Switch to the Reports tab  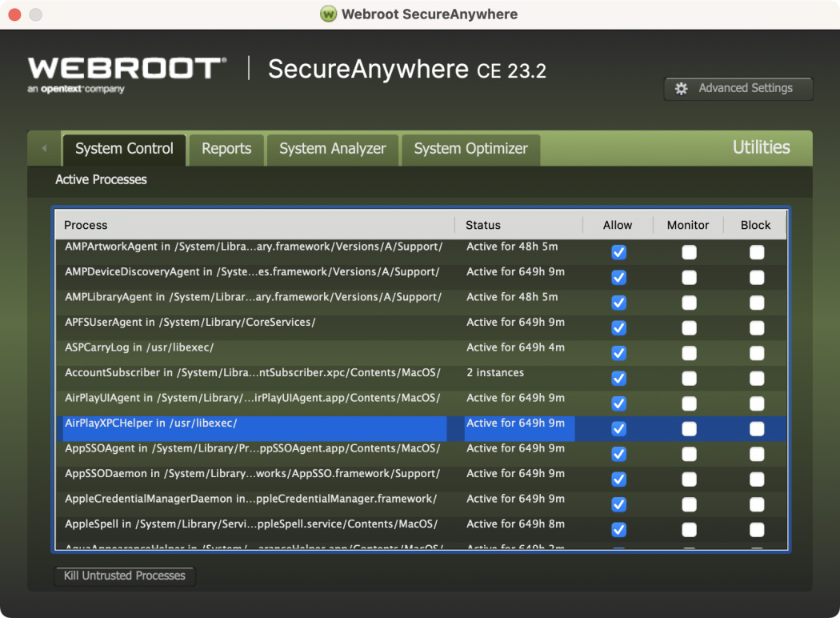226,148
